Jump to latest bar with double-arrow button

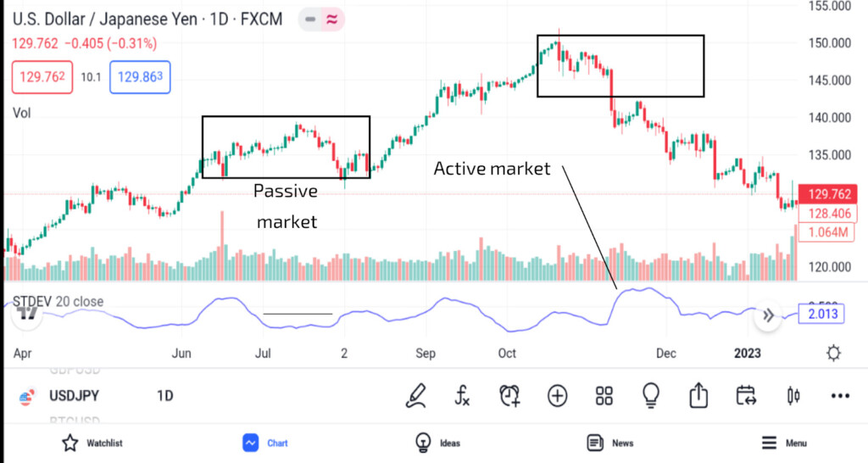(x=768, y=315)
